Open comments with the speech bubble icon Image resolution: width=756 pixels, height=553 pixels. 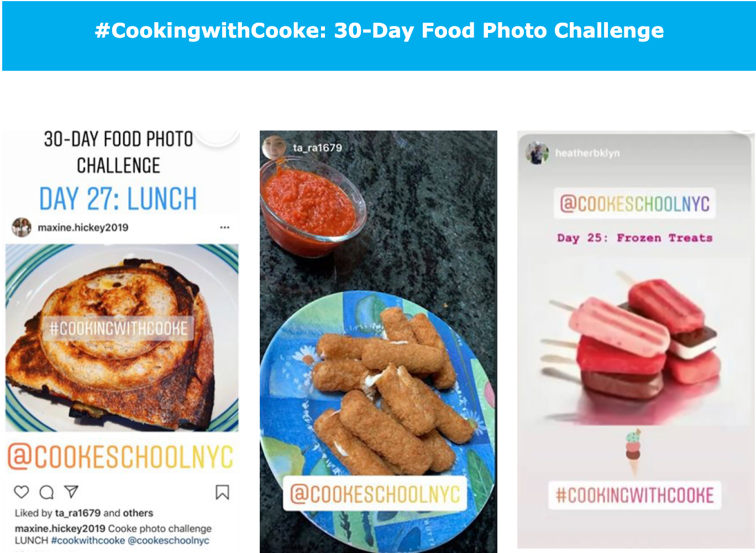point(46,492)
